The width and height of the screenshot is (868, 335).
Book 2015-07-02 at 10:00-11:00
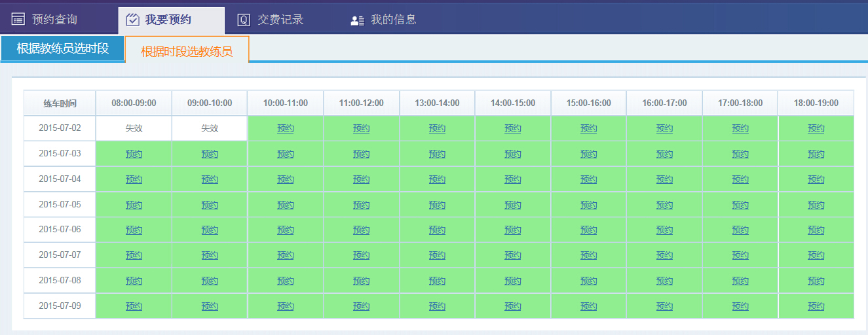(x=286, y=129)
